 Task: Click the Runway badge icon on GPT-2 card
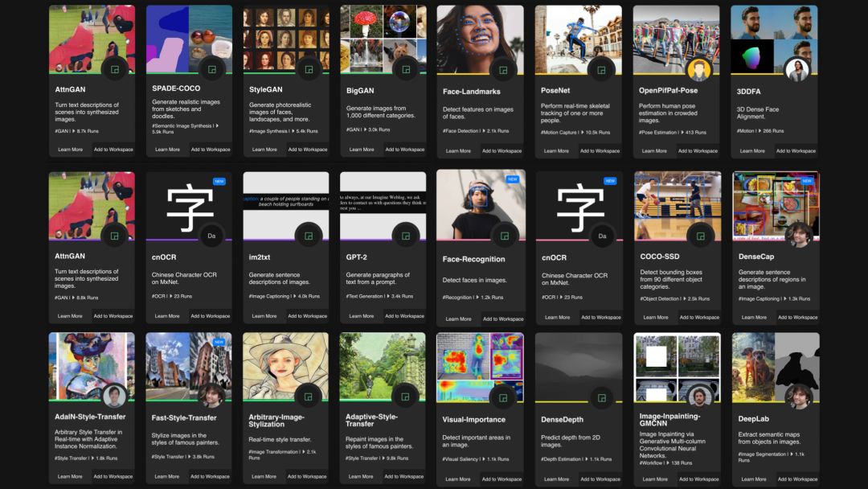click(x=405, y=235)
